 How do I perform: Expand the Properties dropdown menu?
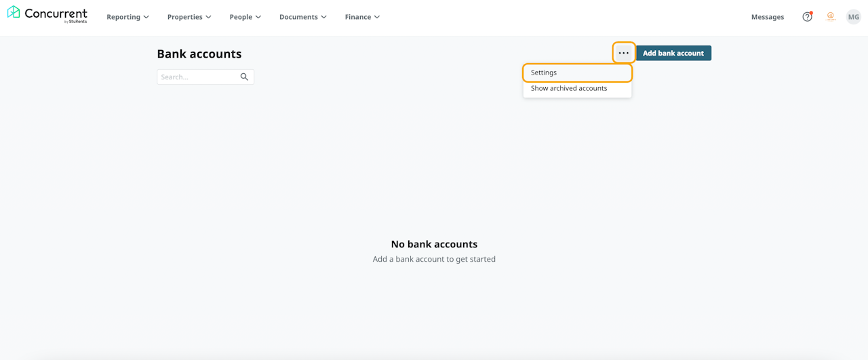(189, 17)
